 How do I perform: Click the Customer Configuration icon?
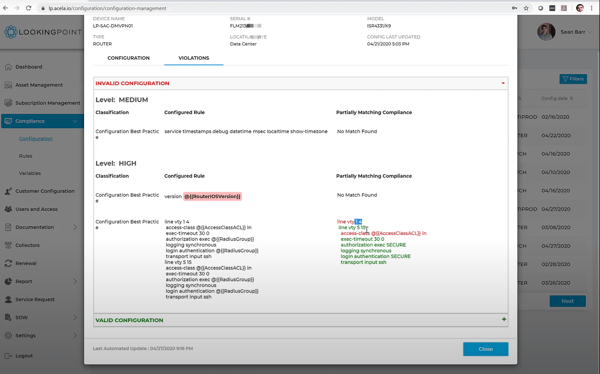(8, 191)
